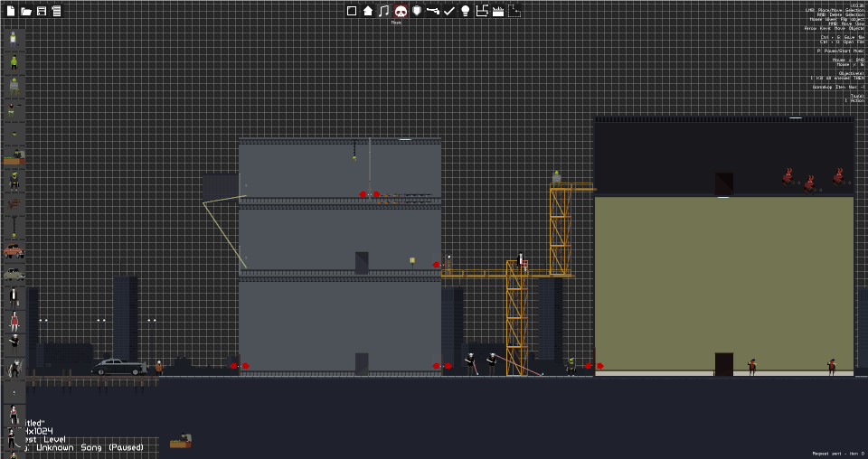
Task: Pick the gray armored zombie from palette
Action: tap(14, 86)
